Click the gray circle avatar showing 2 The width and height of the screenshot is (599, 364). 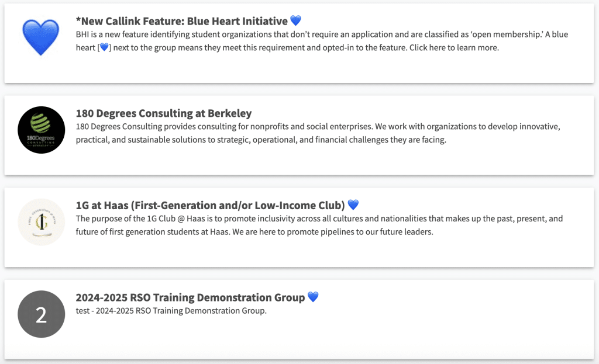point(41,314)
